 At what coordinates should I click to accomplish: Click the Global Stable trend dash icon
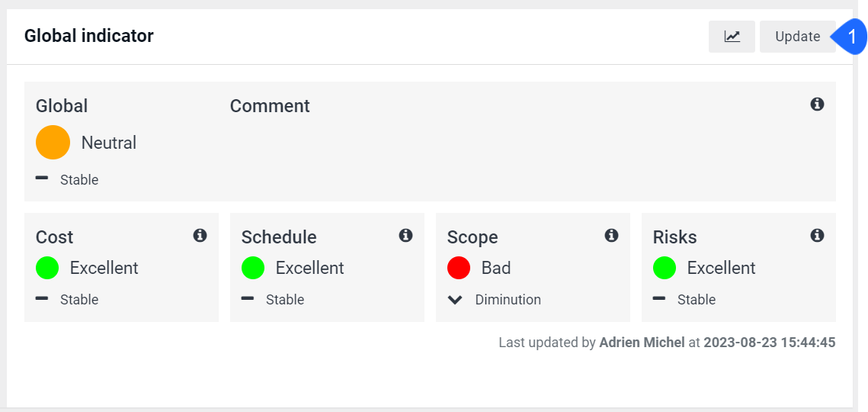point(41,178)
